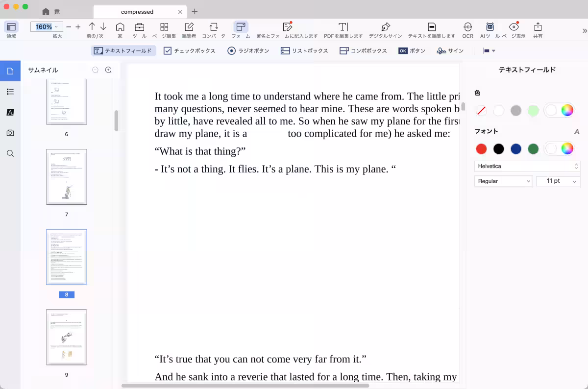Open the Converter tool

pyautogui.click(x=214, y=27)
